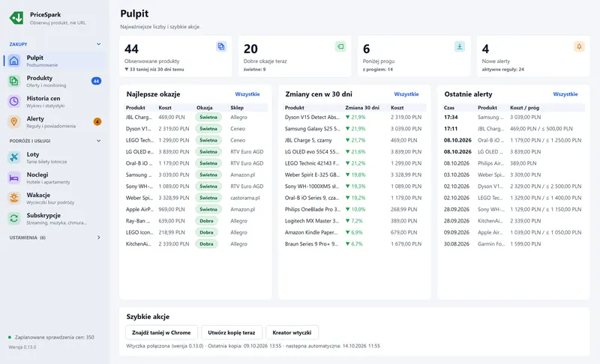The image size is (600, 364).
Task: Select the Subskrypcje menu item
Action: (55, 218)
